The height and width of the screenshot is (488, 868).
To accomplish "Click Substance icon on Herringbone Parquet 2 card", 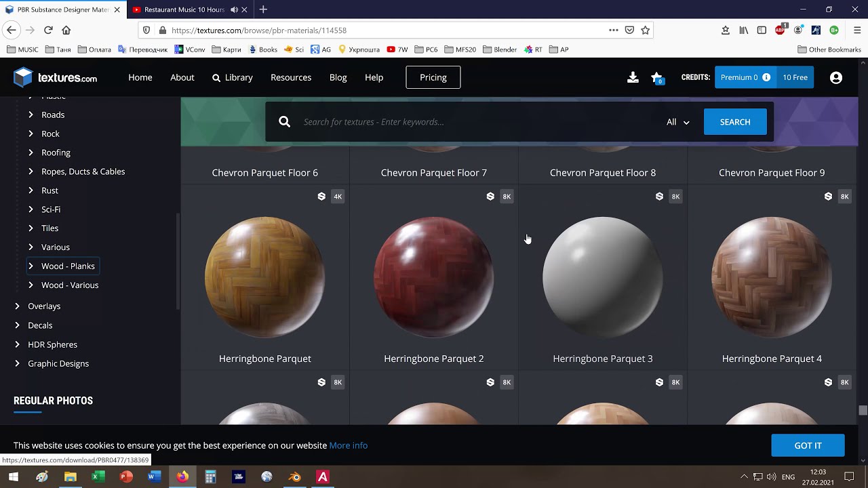I will point(490,197).
